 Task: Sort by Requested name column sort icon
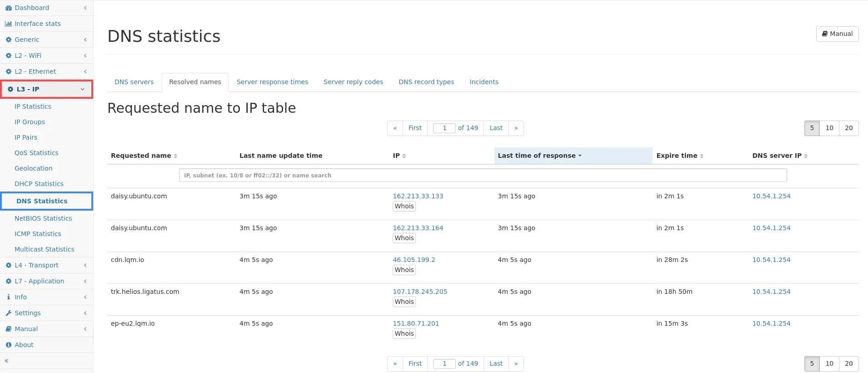click(175, 156)
